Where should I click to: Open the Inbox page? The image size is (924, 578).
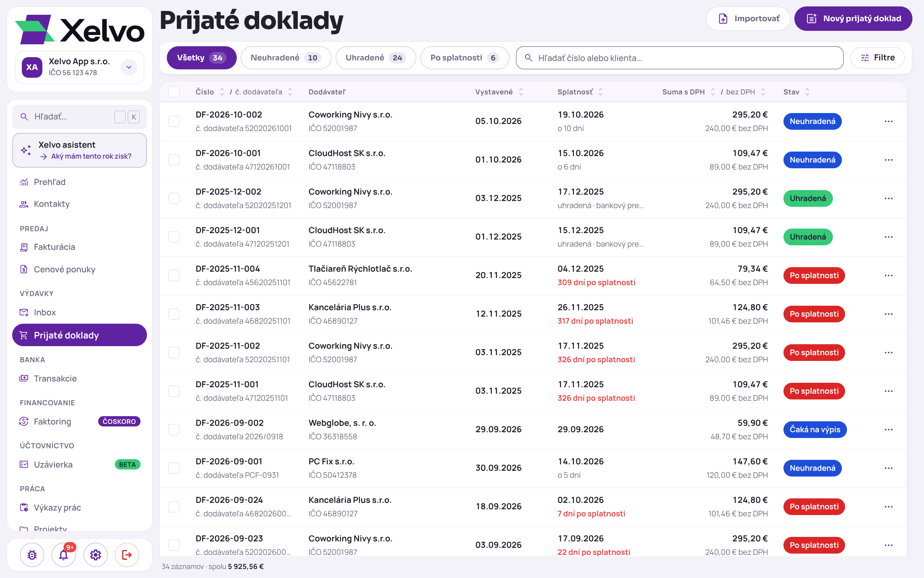point(80,312)
